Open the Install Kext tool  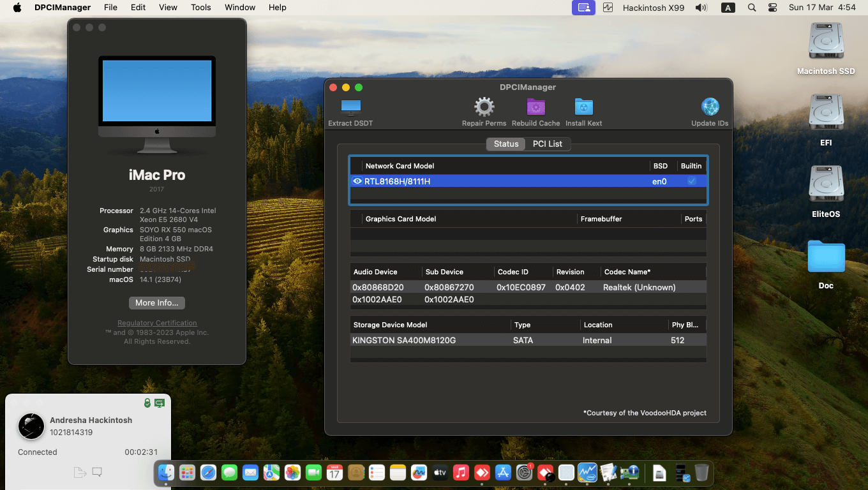[583, 108]
